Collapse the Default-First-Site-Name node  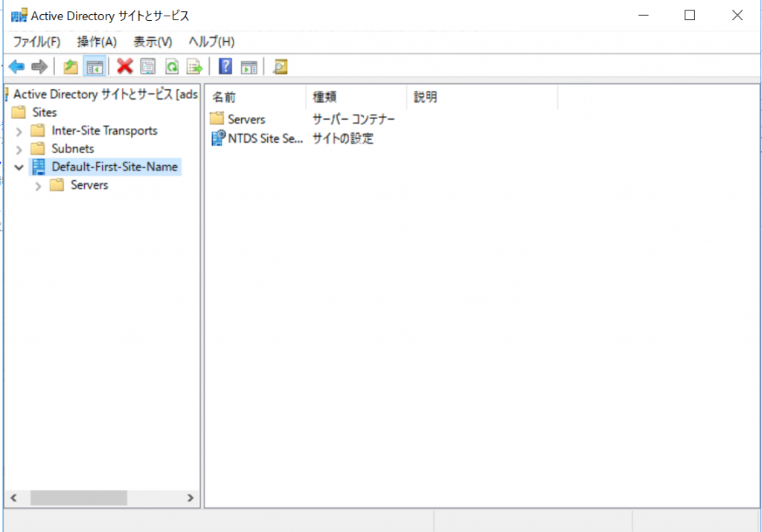point(19,167)
